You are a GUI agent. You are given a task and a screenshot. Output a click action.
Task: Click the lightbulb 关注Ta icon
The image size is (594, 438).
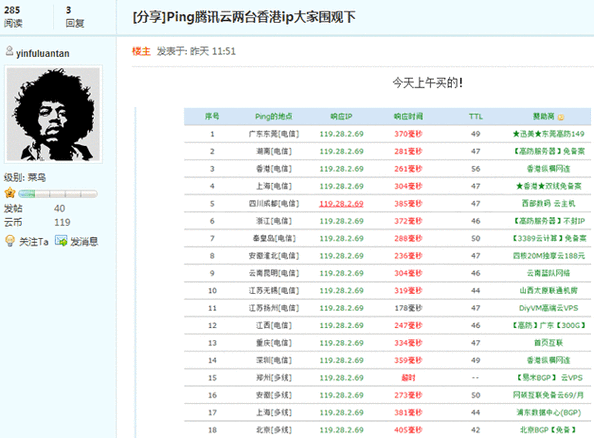point(10,241)
